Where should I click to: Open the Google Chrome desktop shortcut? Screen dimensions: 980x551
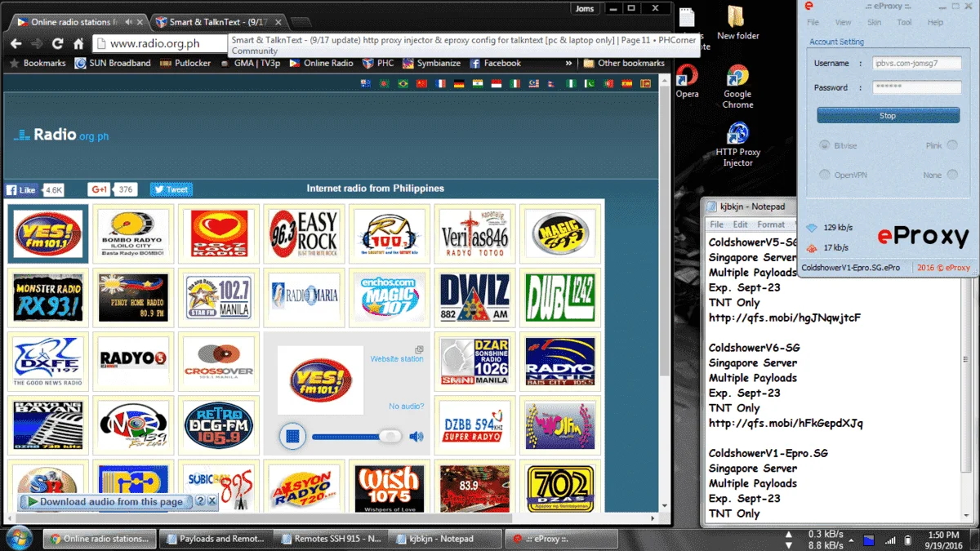[x=737, y=87]
